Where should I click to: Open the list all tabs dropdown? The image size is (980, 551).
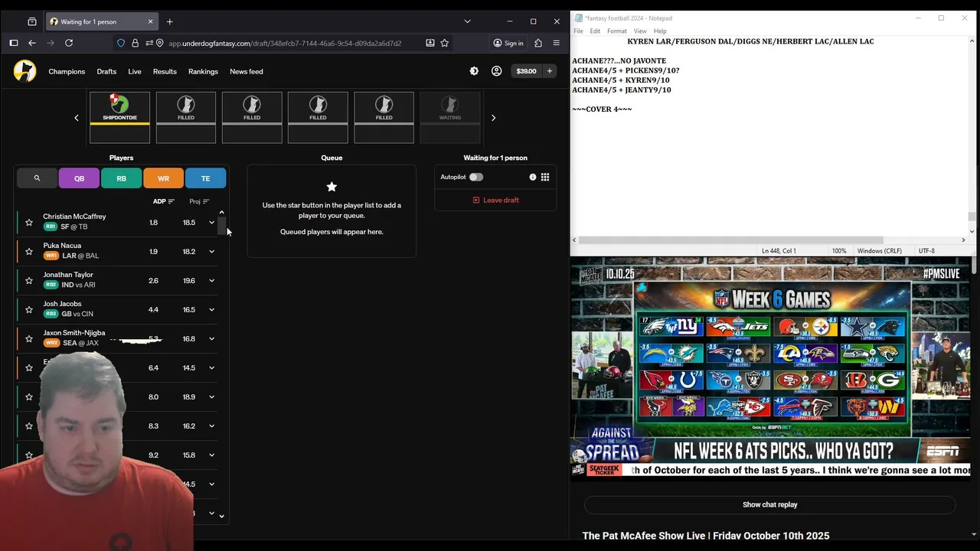click(x=467, y=21)
